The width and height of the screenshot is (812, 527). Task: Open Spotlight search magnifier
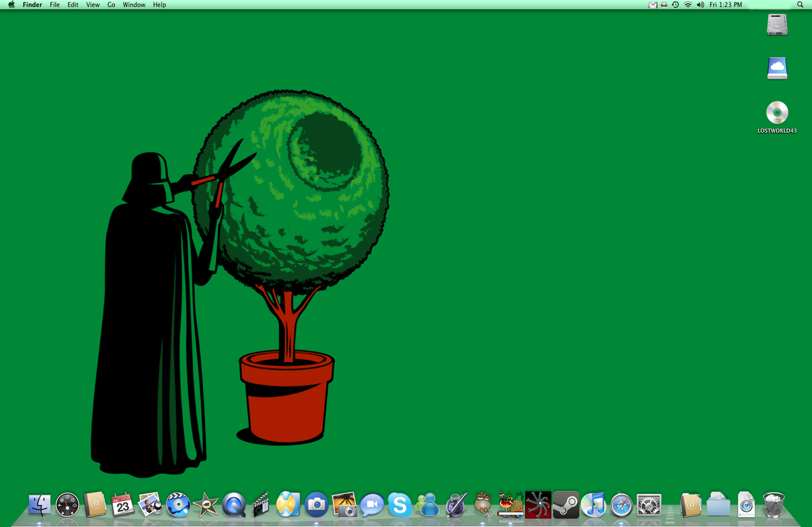pyautogui.click(x=801, y=4)
